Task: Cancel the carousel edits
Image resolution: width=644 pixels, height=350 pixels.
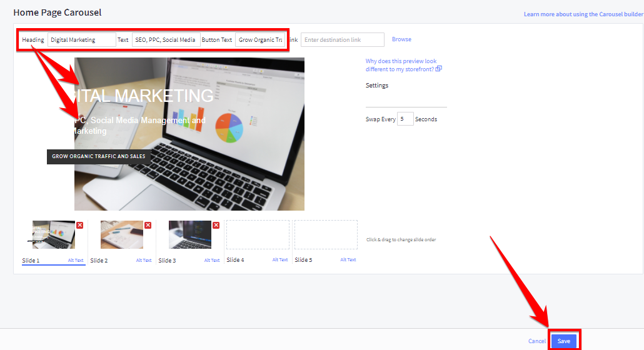Action: [x=537, y=341]
